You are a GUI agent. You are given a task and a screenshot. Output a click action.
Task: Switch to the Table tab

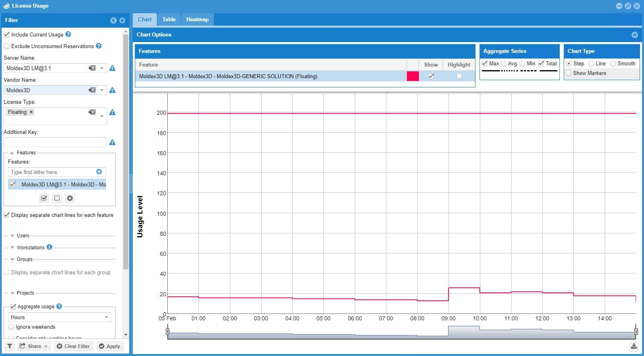(x=169, y=19)
